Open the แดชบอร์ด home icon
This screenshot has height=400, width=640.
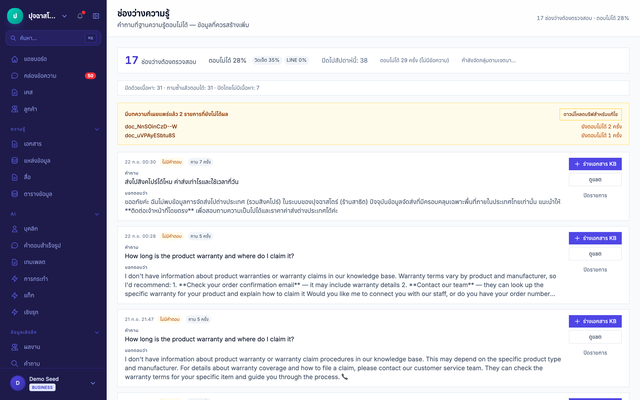tap(15, 59)
